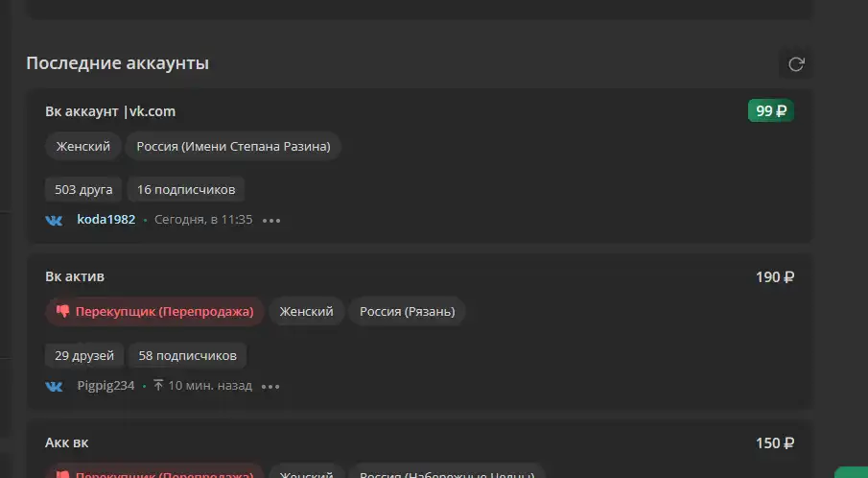This screenshot has height=478, width=868.
Task: Select Перекупщик (Перепродажа) red tag
Action: coord(155,311)
